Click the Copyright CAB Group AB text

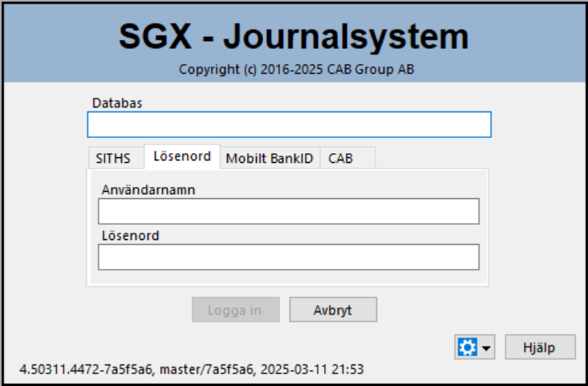[x=297, y=69]
